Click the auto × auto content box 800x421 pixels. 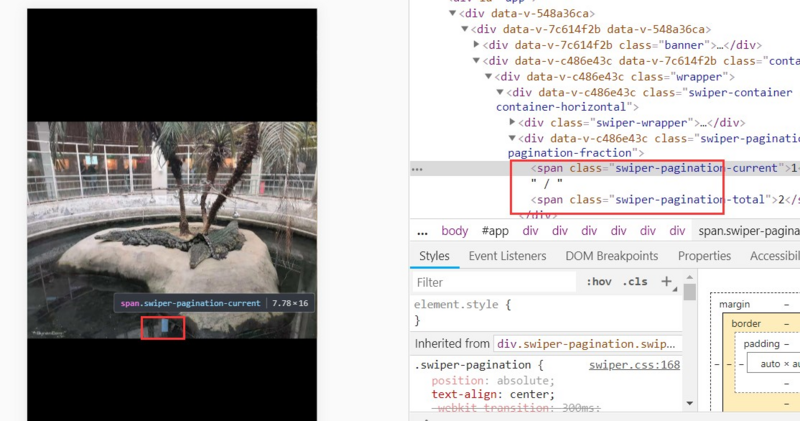pos(773,364)
